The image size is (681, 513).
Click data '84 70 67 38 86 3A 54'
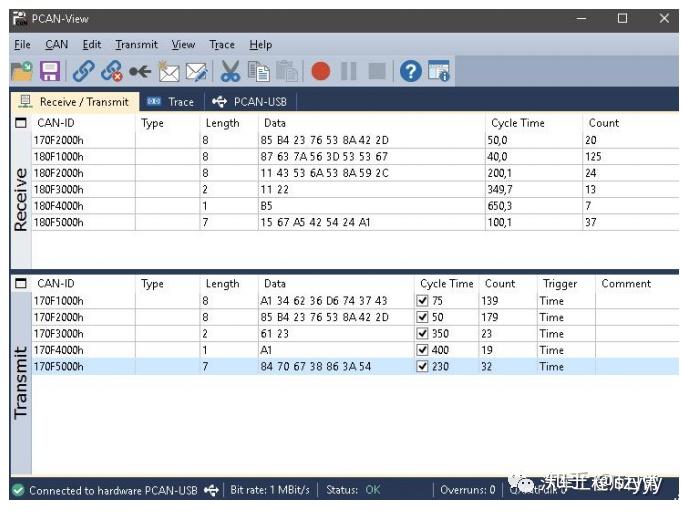316,366
